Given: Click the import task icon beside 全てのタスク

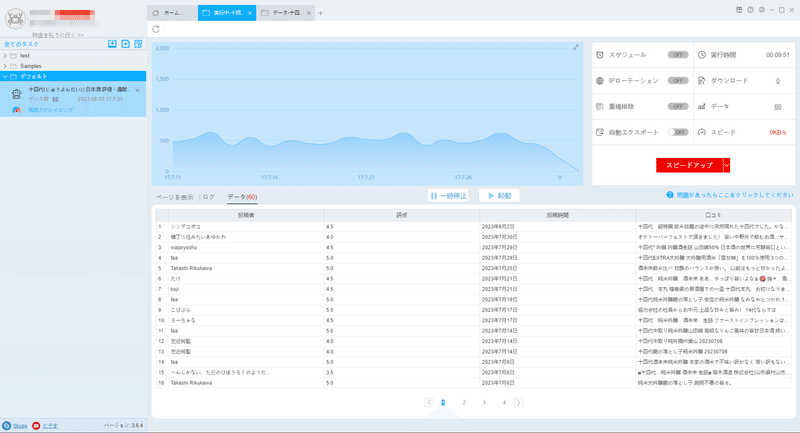Looking at the screenshot, I should click(112, 44).
